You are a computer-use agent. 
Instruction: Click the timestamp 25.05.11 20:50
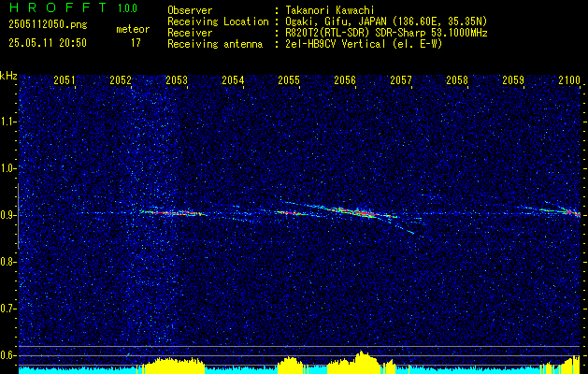[48, 43]
